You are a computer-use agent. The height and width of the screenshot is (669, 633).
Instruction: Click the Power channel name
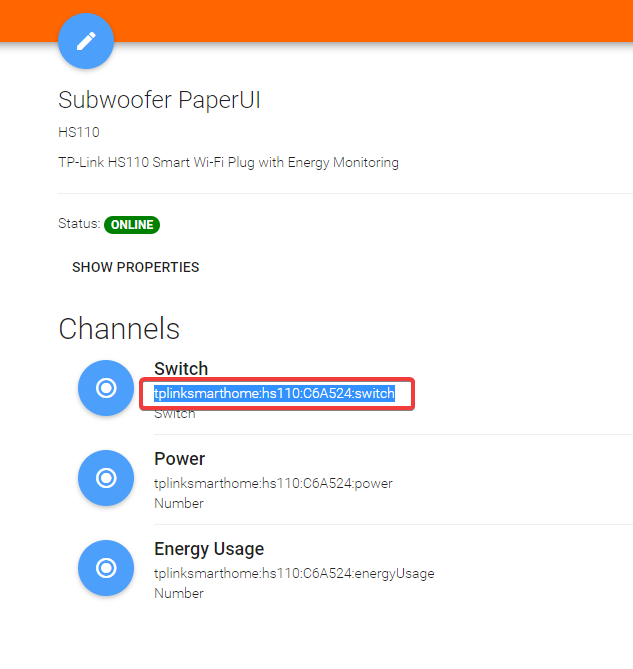tap(180, 459)
